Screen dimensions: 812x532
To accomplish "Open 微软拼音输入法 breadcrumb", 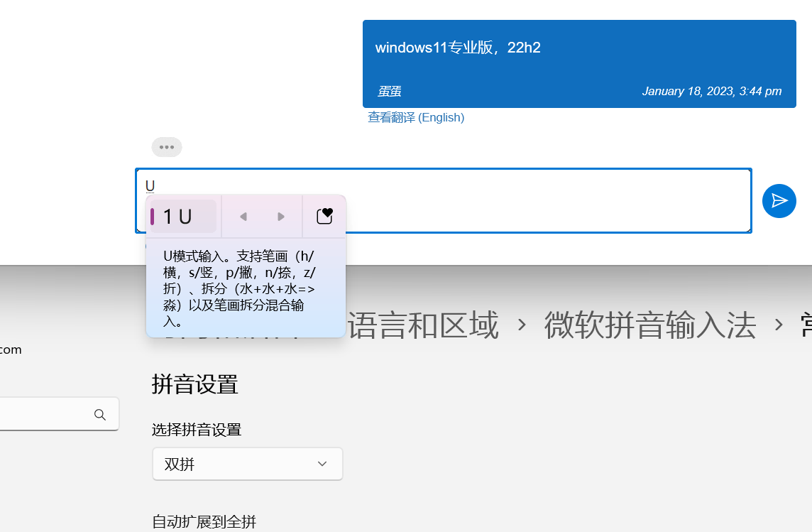I will pos(650,325).
